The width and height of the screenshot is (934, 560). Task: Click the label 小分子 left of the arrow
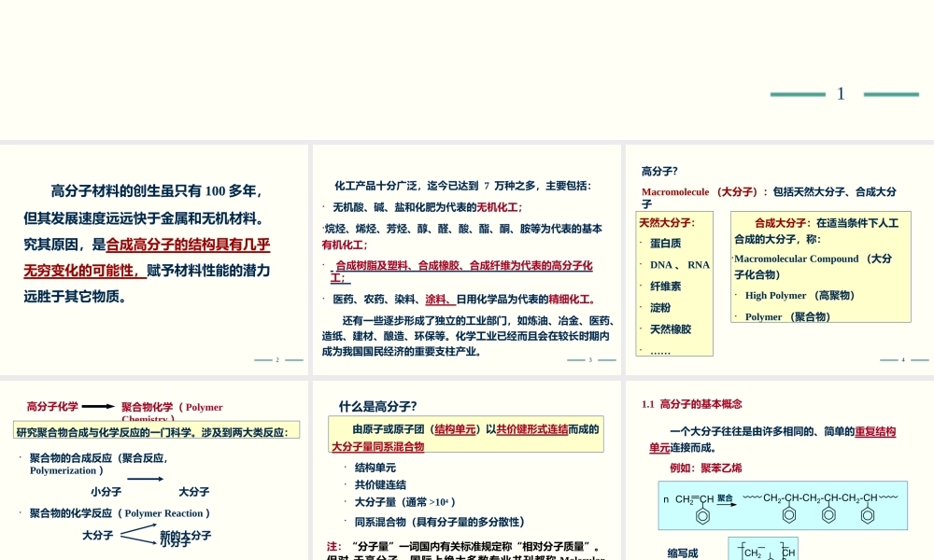pyautogui.click(x=106, y=492)
